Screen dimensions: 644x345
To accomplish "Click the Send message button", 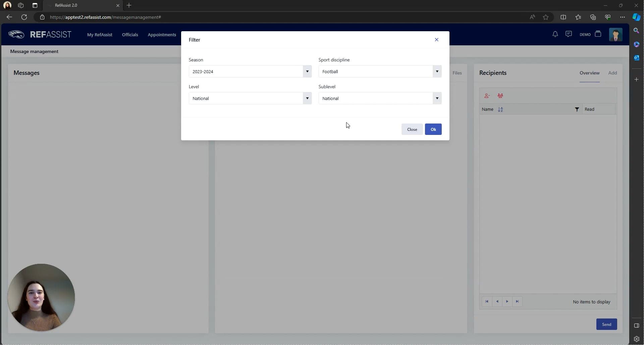I will point(606,324).
